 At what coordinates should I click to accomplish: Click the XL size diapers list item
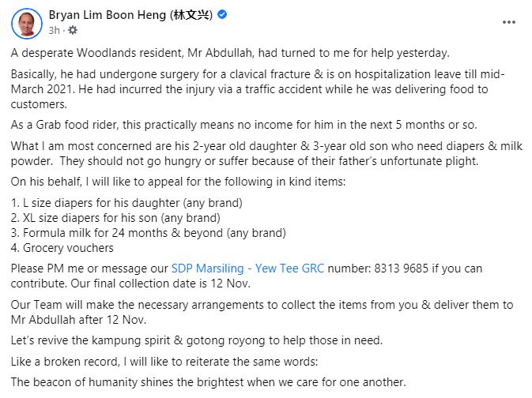click(x=115, y=218)
